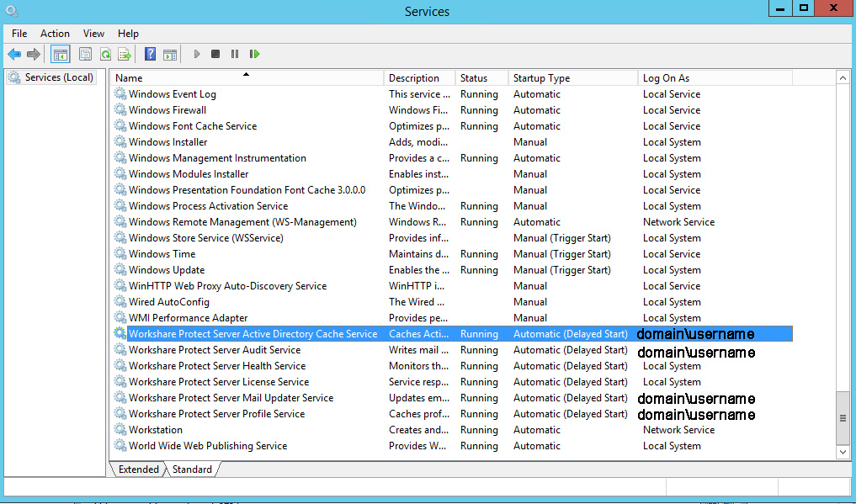Viewport: 856px width, 504px height.
Task: Click 'Adds, modi...' description of Windows Installer
Action: coord(418,142)
